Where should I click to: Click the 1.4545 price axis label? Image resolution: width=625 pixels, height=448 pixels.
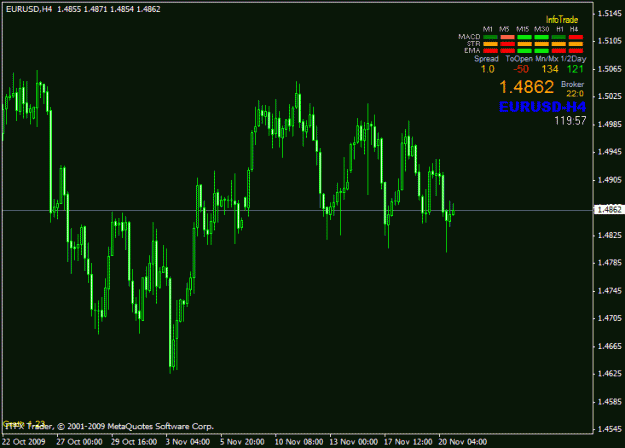(x=610, y=429)
